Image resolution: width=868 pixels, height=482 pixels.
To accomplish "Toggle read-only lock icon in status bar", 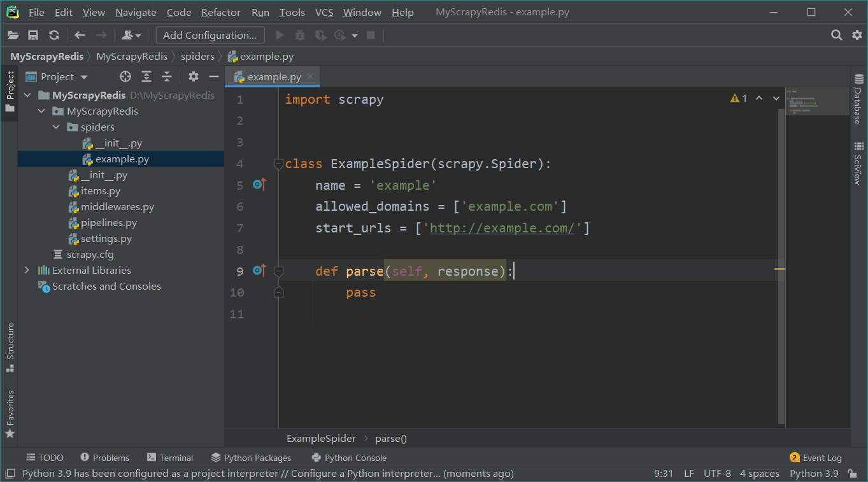I will (x=851, y=473).
